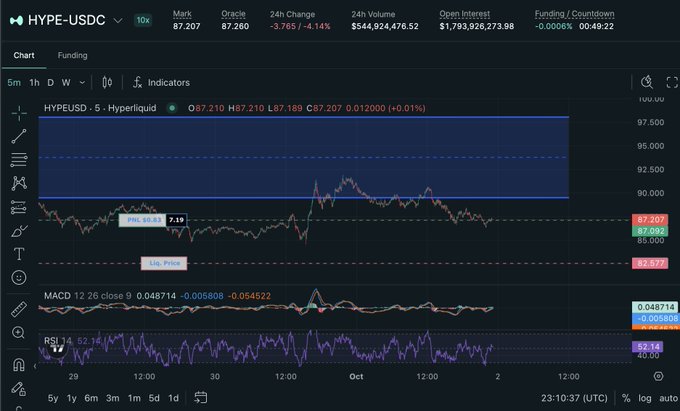Click the 24h Volume value $544,924,476.52

click(x=385, y=26)
